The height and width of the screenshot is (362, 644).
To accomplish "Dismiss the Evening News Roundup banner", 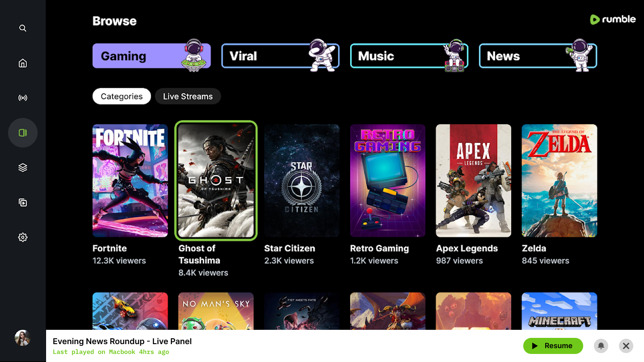I will coord(626,346).
